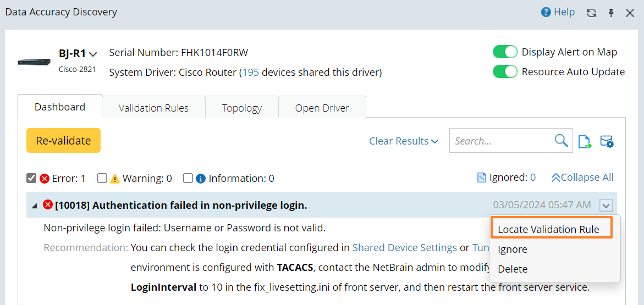Collapse the Authentication failed error row

pyautogui.click(x=35, y=206)
